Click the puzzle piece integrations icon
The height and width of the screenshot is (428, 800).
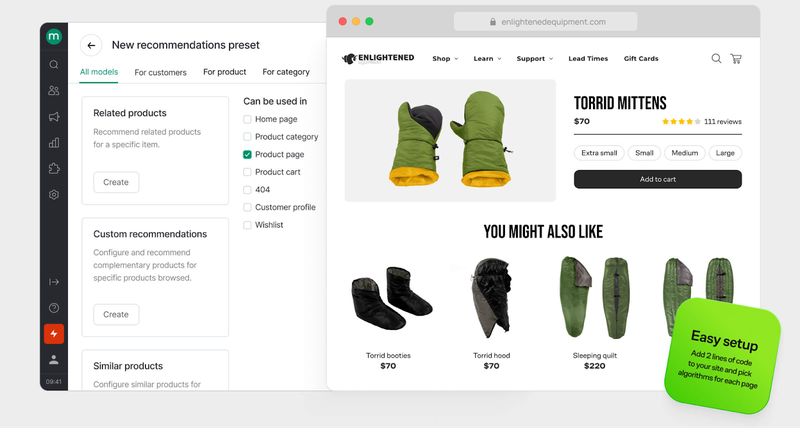point(54,169)
